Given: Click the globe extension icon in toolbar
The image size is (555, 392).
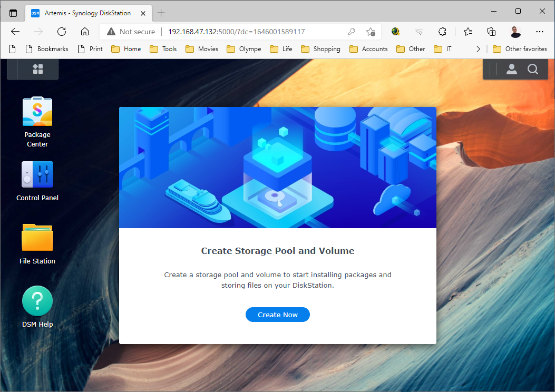Looking at the screenshot, I should [395, 32].
